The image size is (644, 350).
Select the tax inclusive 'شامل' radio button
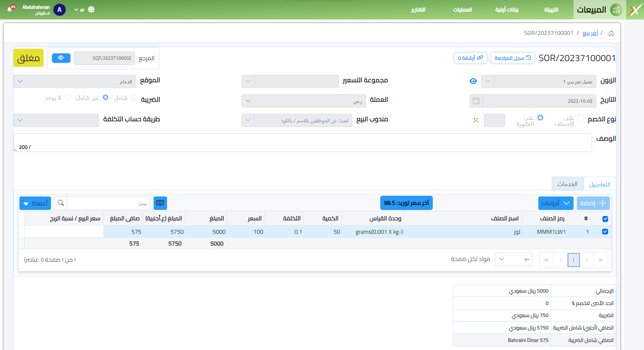(134, 97)
